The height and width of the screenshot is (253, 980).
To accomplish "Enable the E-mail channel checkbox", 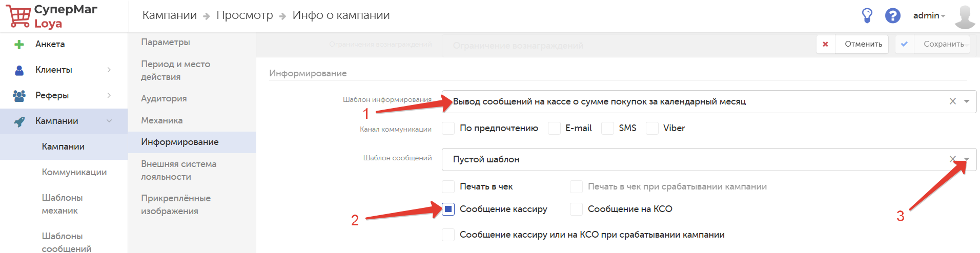I will click(x=554, y=128).
